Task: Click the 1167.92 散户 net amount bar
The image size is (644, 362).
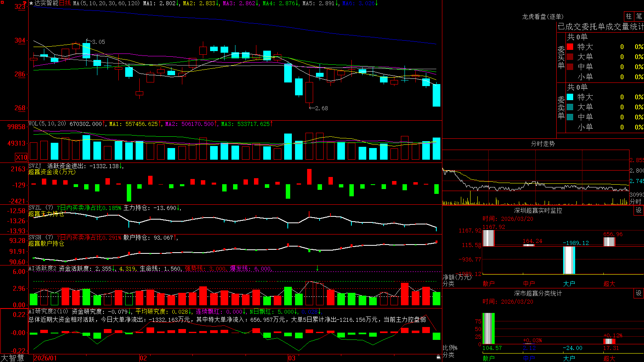Action: coord(489,238)
